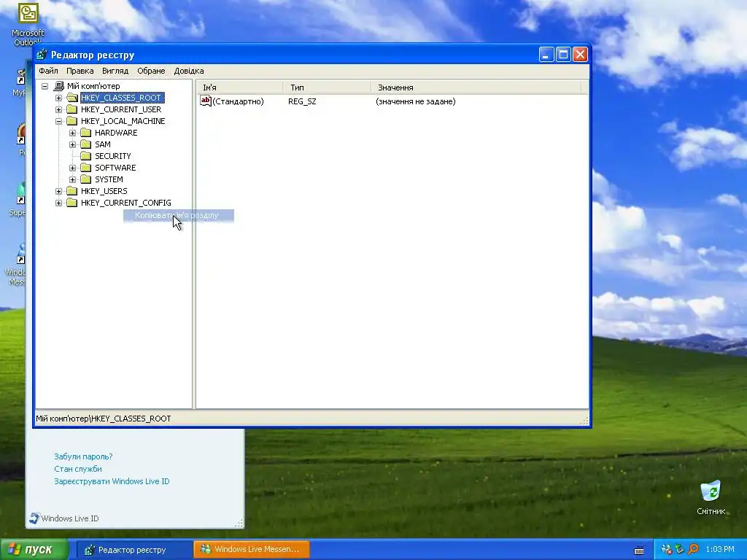
Task: Click the SECURITY folder icon
Action: [86, 156]
